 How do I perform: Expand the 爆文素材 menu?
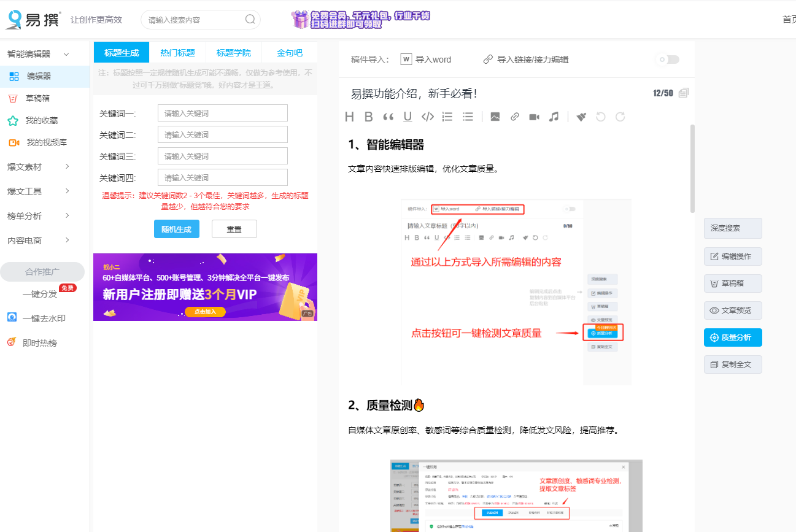67,166
